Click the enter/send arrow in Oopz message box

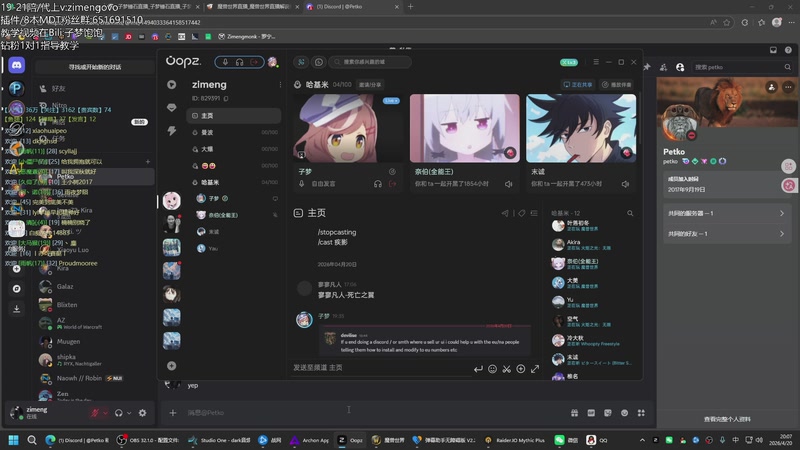pos(478,369)
